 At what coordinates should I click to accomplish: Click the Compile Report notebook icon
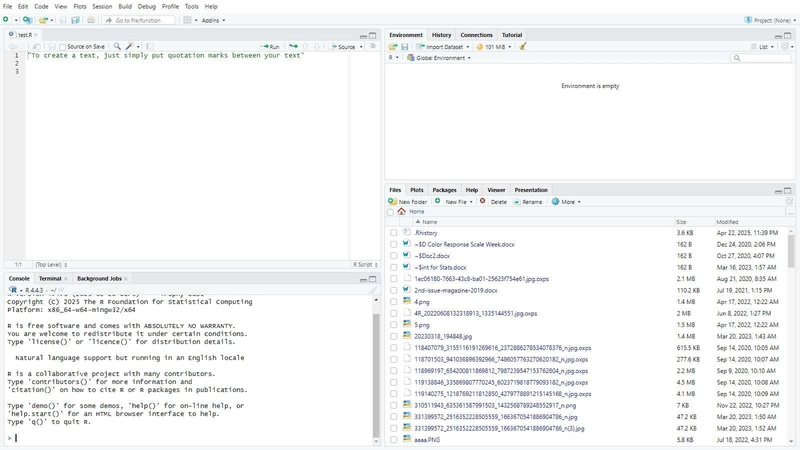click(x=150, y=46)
